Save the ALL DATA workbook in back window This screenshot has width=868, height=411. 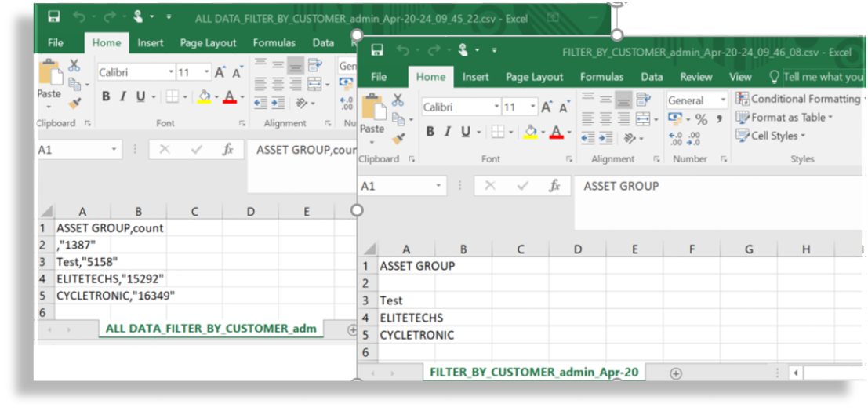click(x=53, y=17)
